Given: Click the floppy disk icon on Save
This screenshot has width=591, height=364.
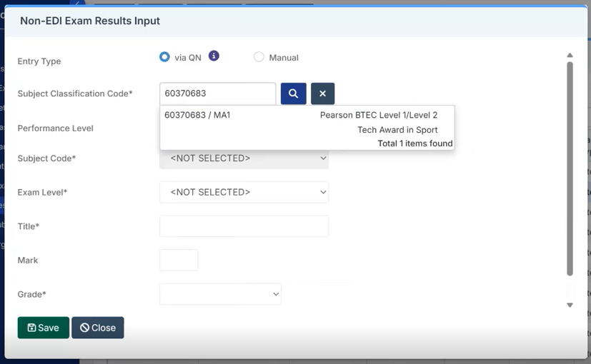Looking at the screenshot, I should [x=31, y=328].
